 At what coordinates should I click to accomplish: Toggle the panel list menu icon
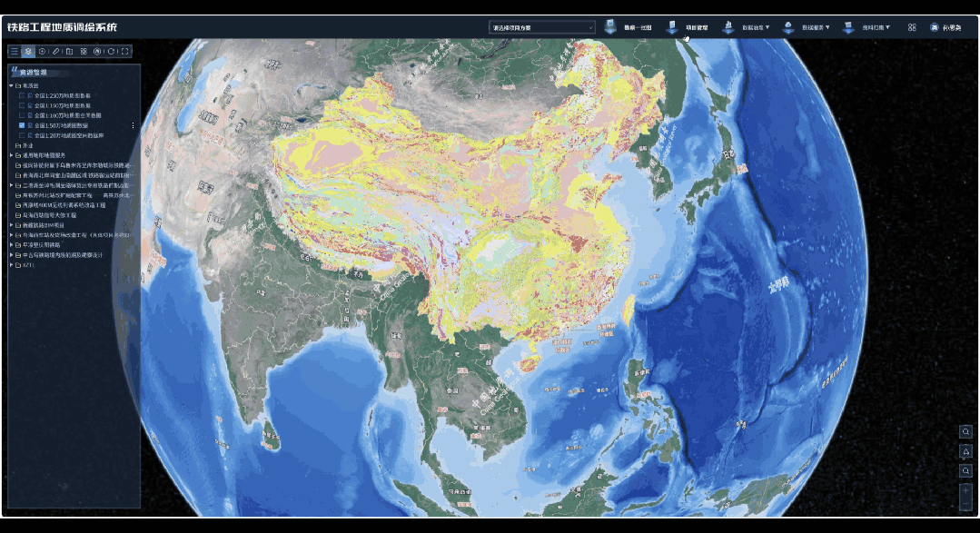coord(15,51)
